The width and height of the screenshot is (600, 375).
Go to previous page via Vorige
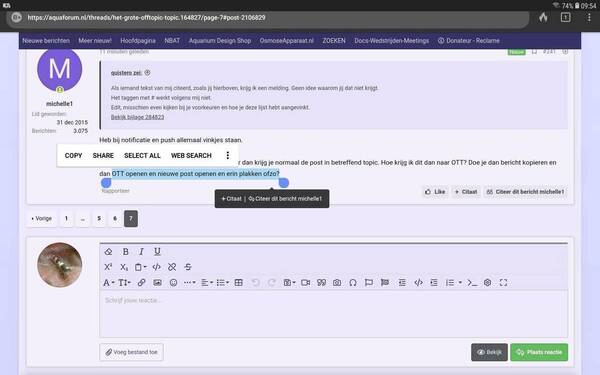(x=41, y=218)
